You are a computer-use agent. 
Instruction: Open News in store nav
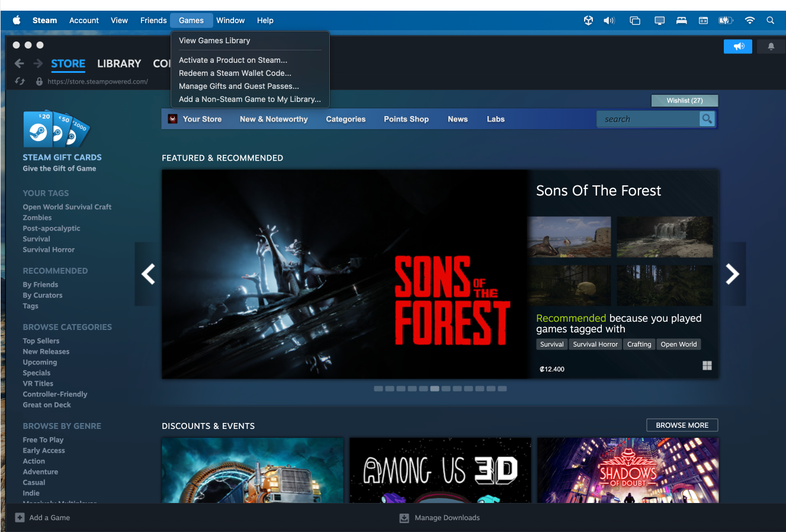(458, 119)
